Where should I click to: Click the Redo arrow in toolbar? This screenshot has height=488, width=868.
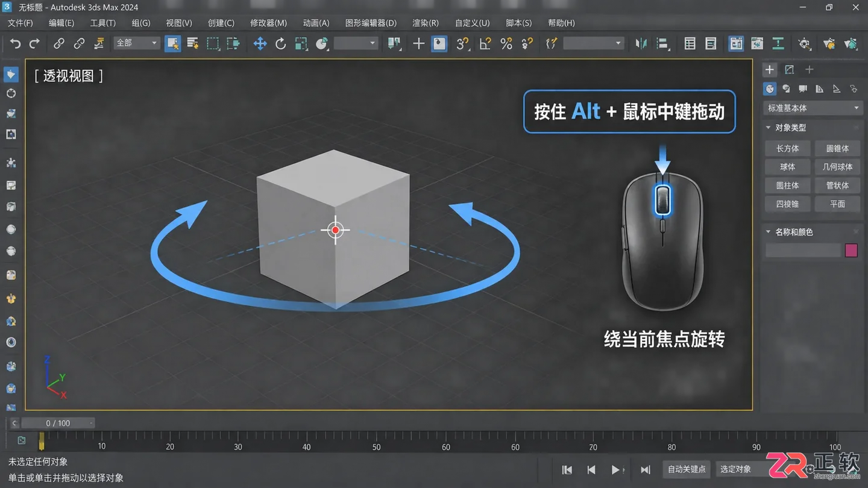click(34, 43)
